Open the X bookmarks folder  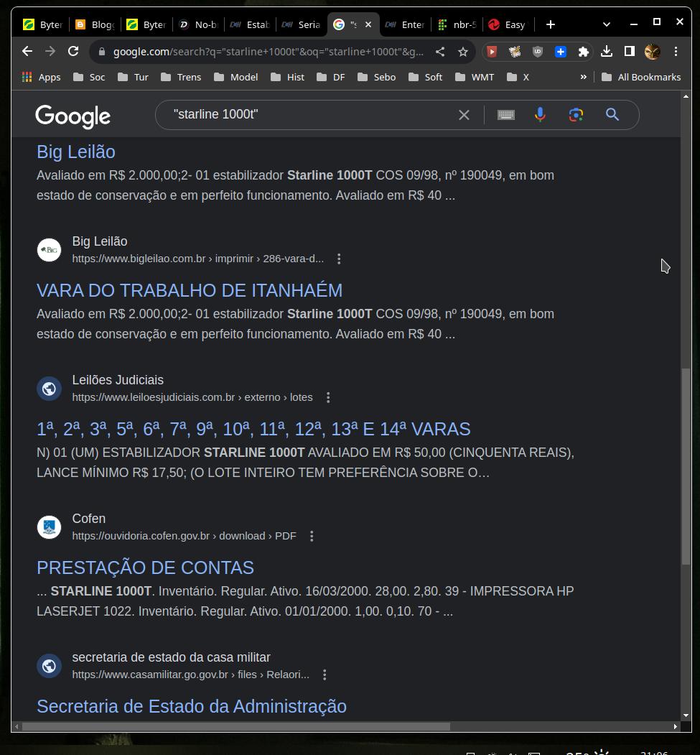click(x=518, y=77)
